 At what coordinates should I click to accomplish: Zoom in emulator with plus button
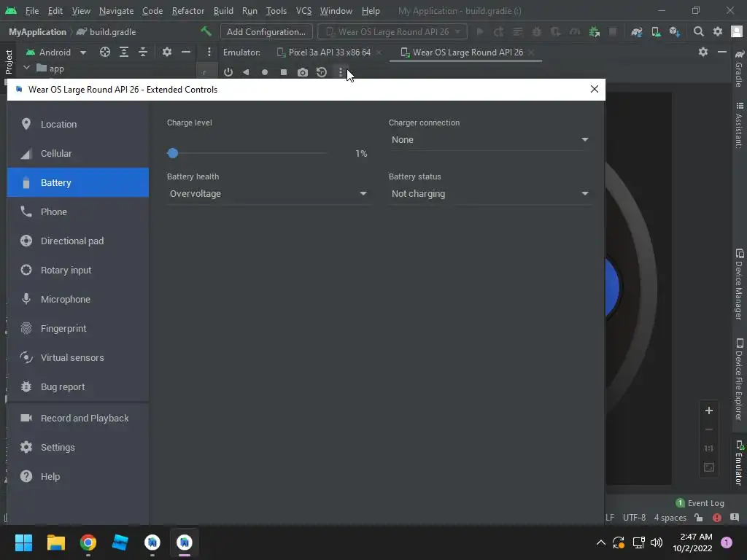pos(709,411)
